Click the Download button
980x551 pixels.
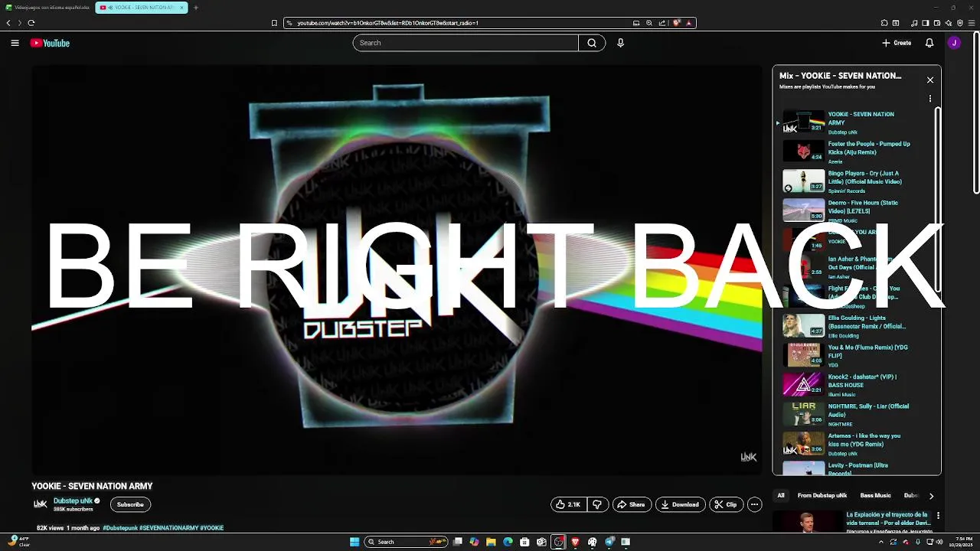coord(680,504)
